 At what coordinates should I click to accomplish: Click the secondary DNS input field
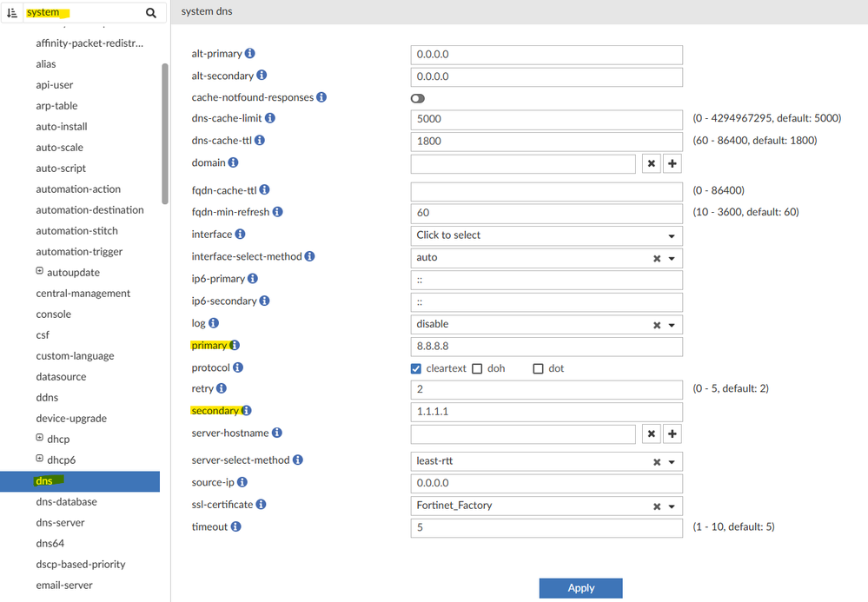point(546,412)
